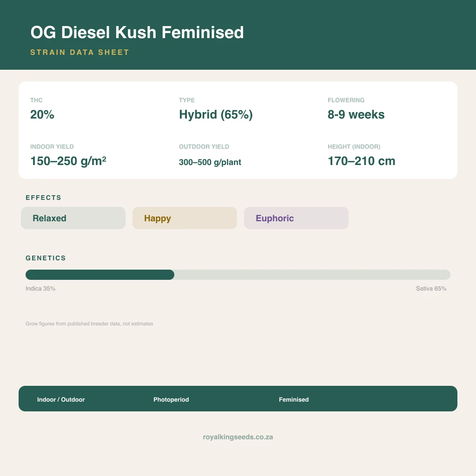Image resolution: width=476 pixels, height=476 pixels.
Task: Click the OUTDOOR YIELD label
Action: 204,146
